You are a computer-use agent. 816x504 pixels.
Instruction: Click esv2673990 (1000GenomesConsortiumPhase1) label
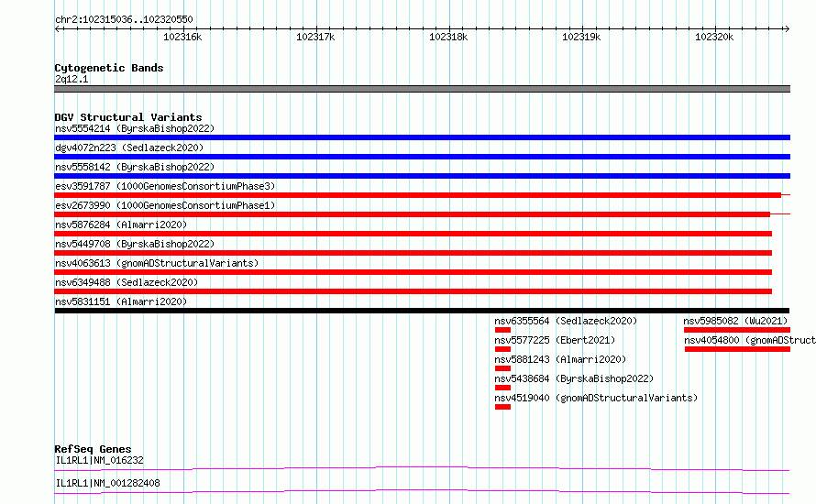pos(165,205)
